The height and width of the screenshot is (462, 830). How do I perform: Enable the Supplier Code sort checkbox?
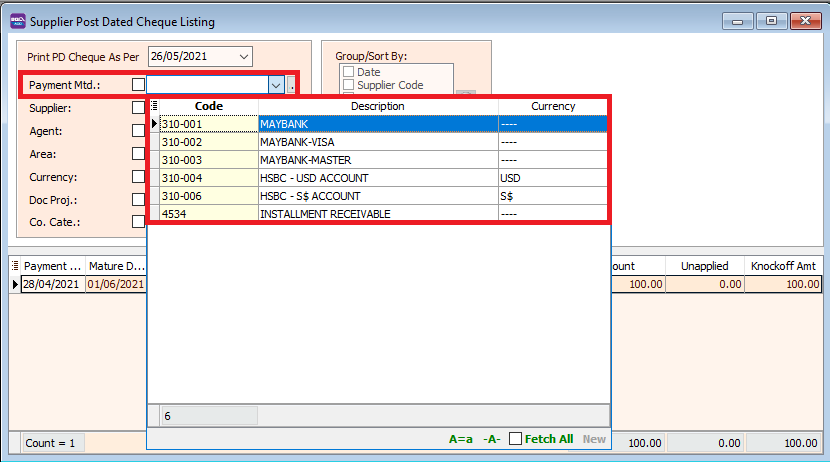348,86
